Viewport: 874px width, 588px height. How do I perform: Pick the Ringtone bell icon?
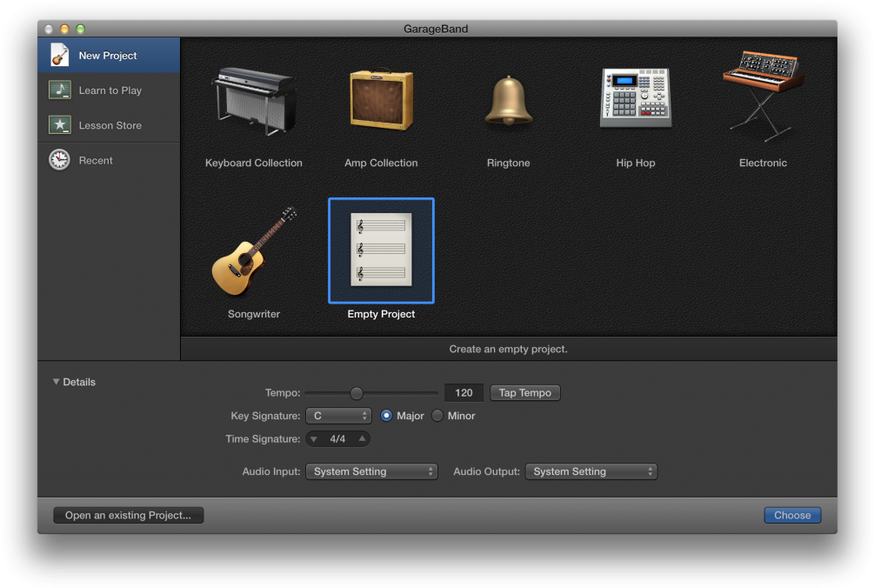point(509,101)
